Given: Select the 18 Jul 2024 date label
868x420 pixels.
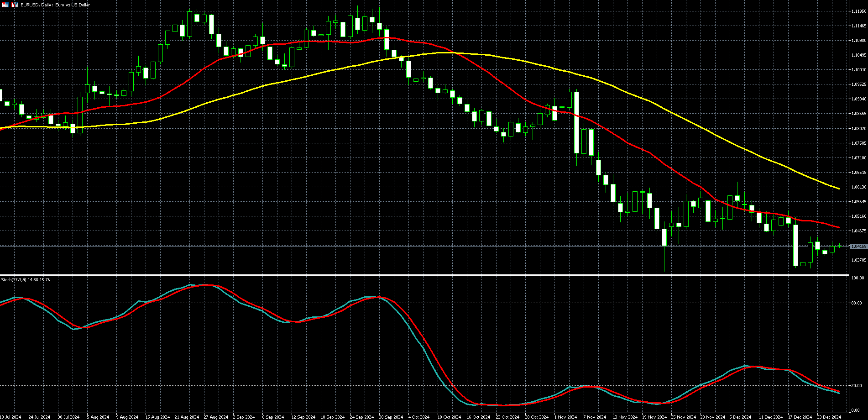Looking at the screenshot, I should click(11, 417).
